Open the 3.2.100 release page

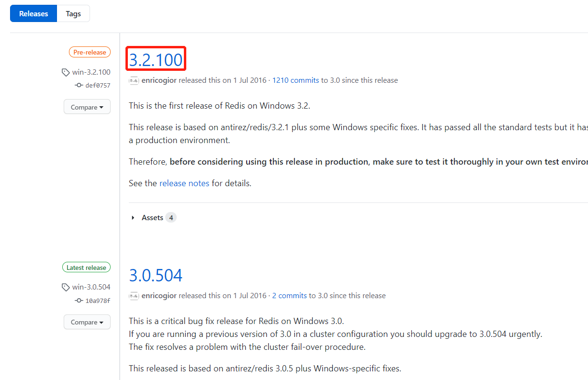156,58
